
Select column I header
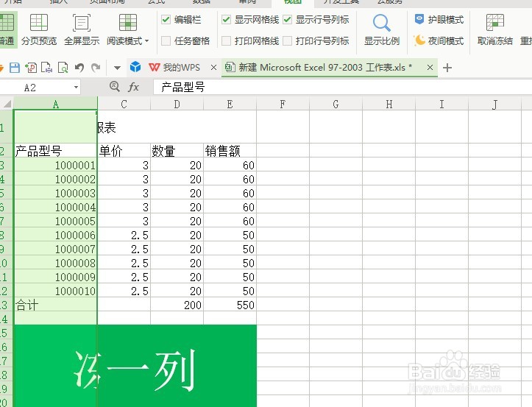441,104
